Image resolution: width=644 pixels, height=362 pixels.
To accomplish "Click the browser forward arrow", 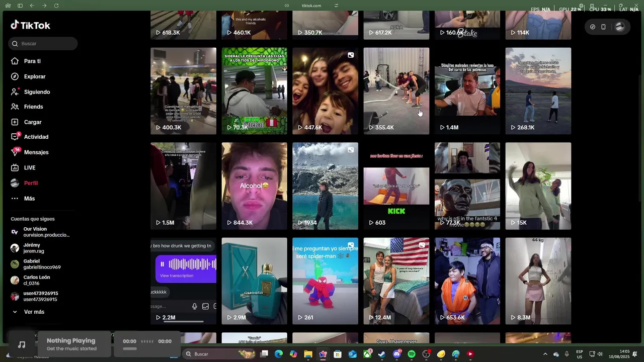I will pos(44,6).
